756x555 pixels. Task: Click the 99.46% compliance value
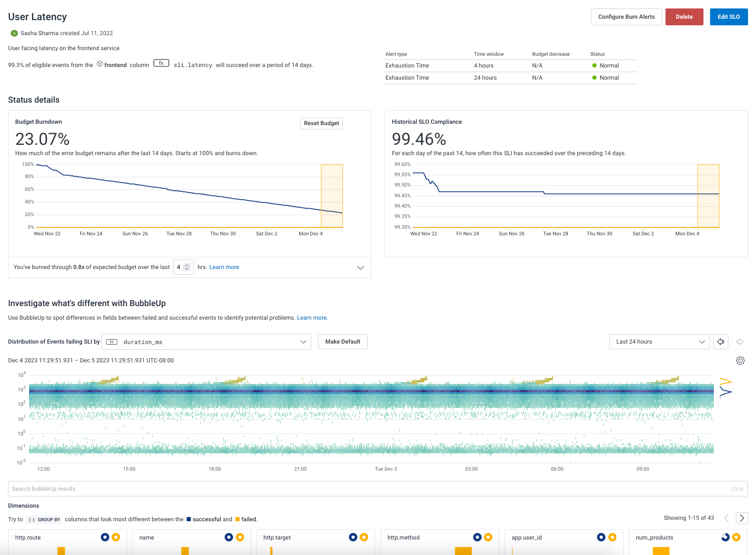pos(419,139)
